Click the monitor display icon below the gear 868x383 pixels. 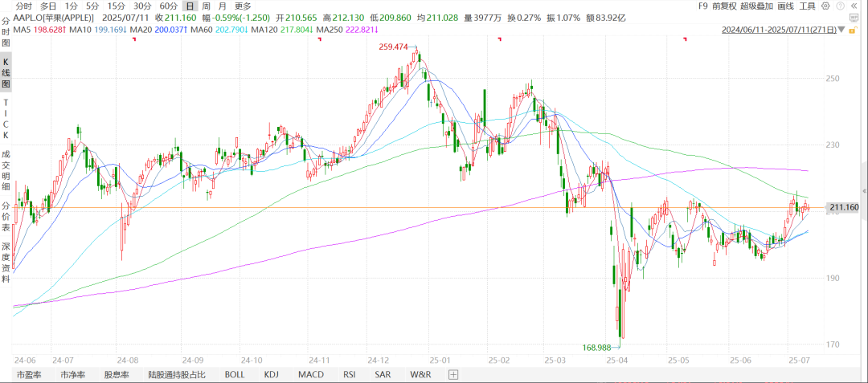(854, 18)
